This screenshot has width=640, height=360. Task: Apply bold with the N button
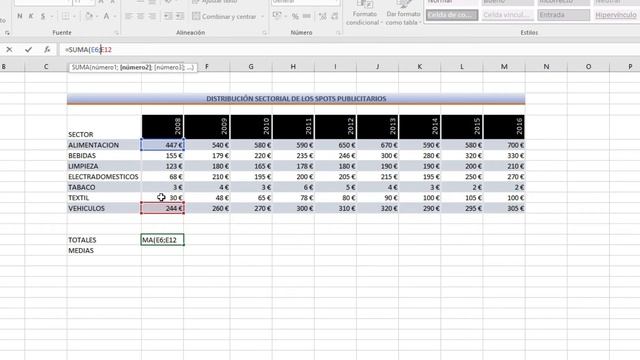(20, 16)
